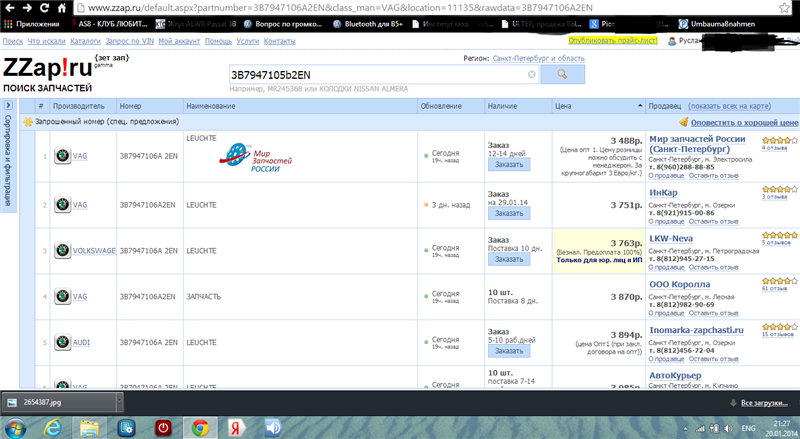The width and height of the screenshot is (800, 439).
Task: Change region Санкт-Петербург и область
Action: [538, 59]
